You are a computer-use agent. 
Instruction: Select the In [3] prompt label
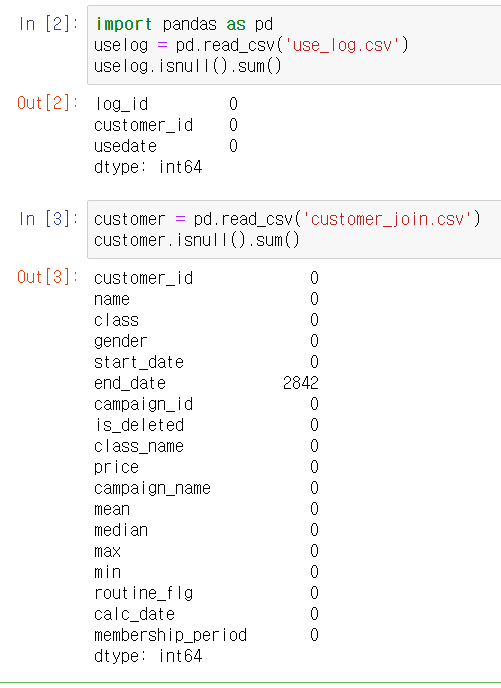tap(48, 219)
